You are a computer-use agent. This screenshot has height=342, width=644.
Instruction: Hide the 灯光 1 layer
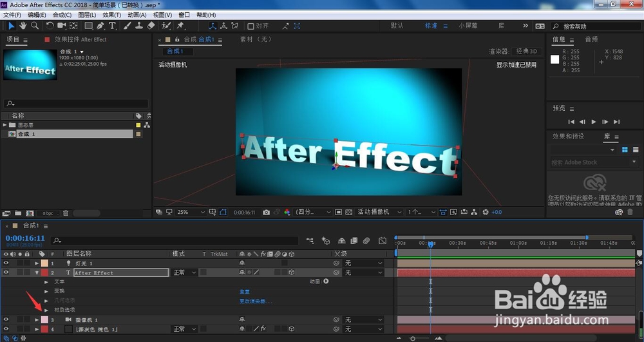(x=6, y=263)
